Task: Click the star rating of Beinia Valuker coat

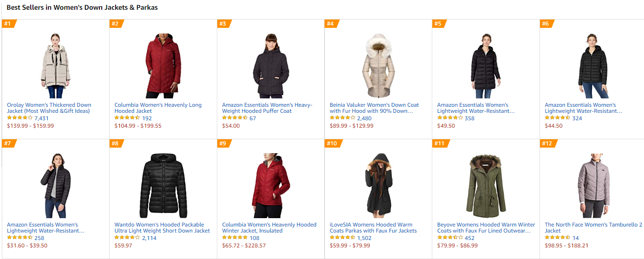Action: point(342,118)
